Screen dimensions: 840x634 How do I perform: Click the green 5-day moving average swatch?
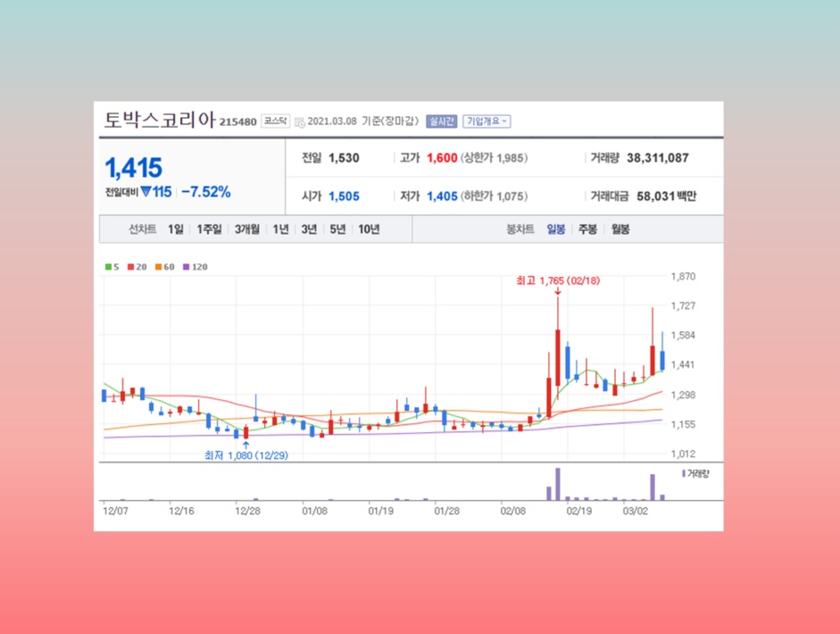click(x=108, y=267)
